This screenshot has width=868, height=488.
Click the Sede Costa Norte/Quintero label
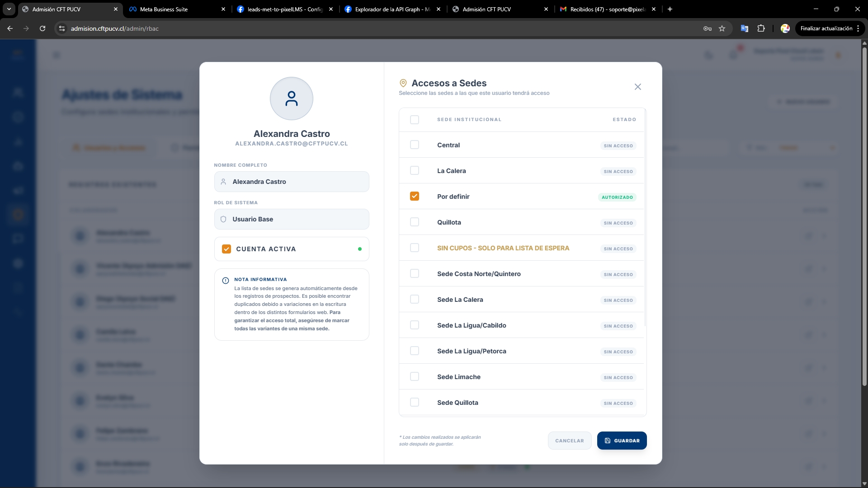tap(479, 274)
